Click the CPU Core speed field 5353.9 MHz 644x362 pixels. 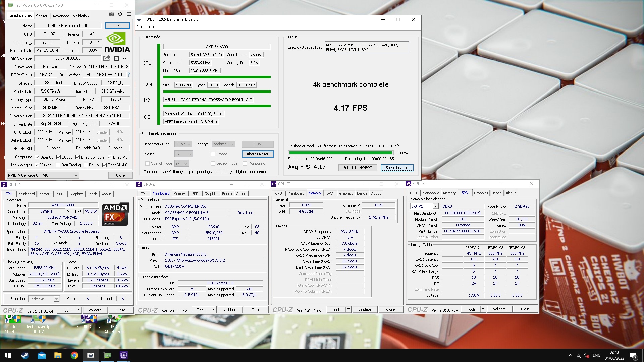pyautogui.click(x=200, y=63)
